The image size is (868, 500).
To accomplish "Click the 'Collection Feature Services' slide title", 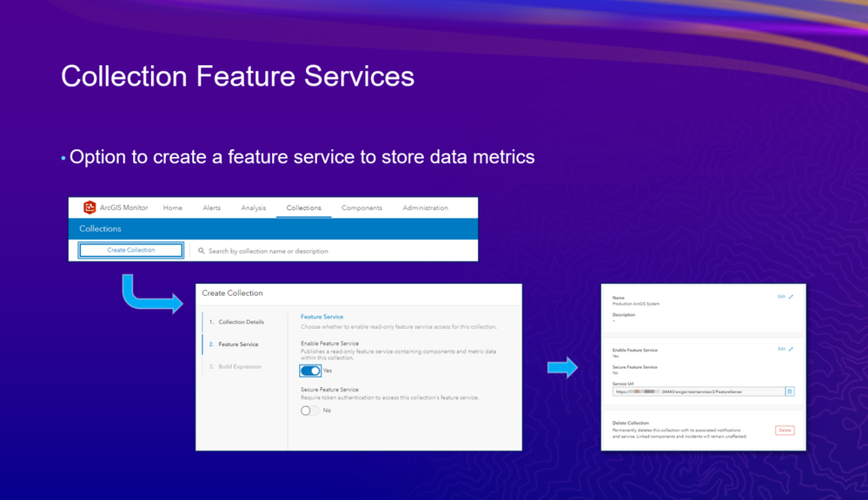I will point(237,76).
